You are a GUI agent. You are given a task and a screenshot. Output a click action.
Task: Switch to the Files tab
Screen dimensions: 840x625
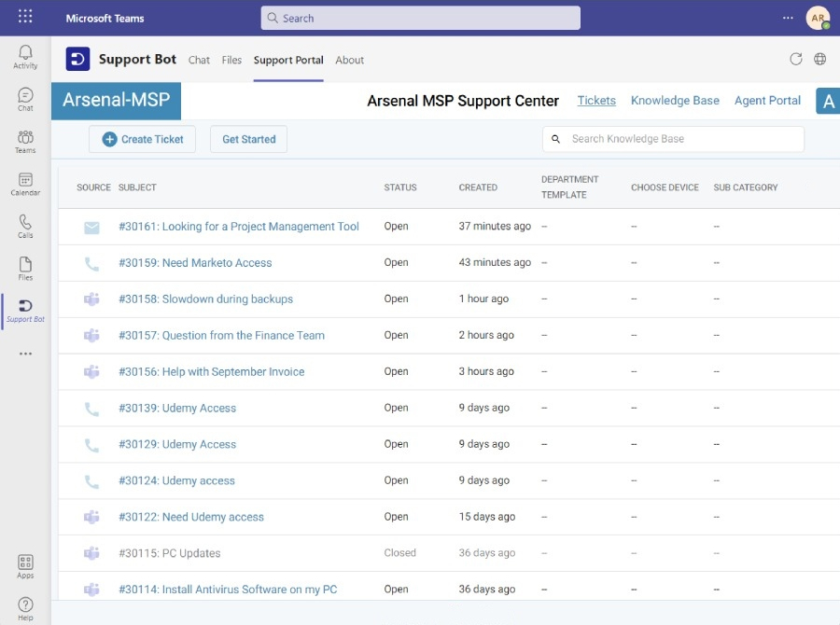(x=231, y=60)
